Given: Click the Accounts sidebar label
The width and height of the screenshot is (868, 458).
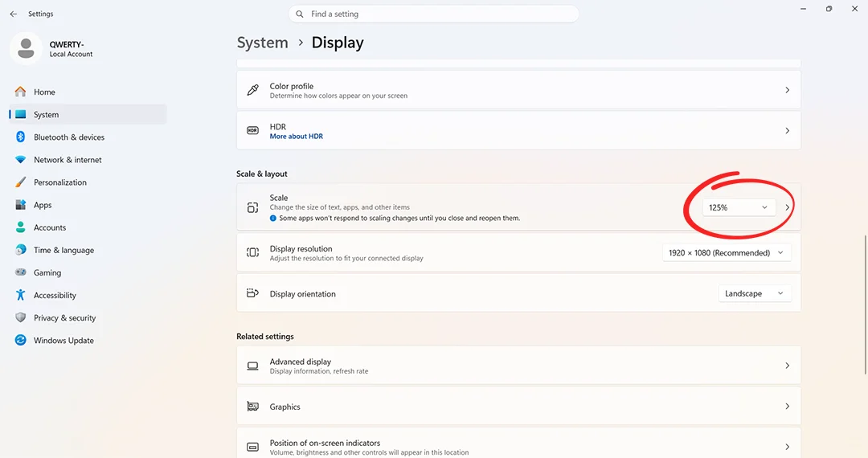Looking at the screenshot, I should (50, 227).
